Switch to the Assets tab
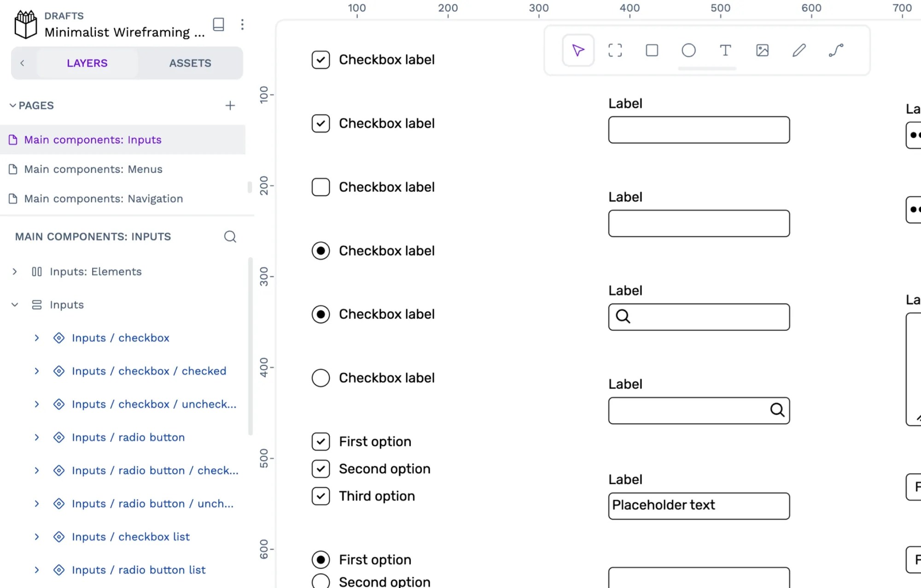The height and width of the screenshot is (588, 921). point(190,63)
